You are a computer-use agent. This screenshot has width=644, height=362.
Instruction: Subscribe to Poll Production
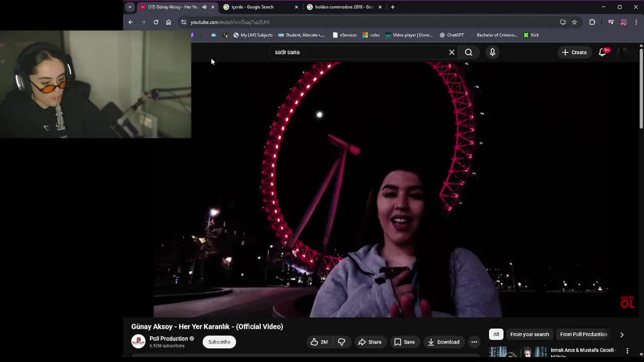[219, 342]
